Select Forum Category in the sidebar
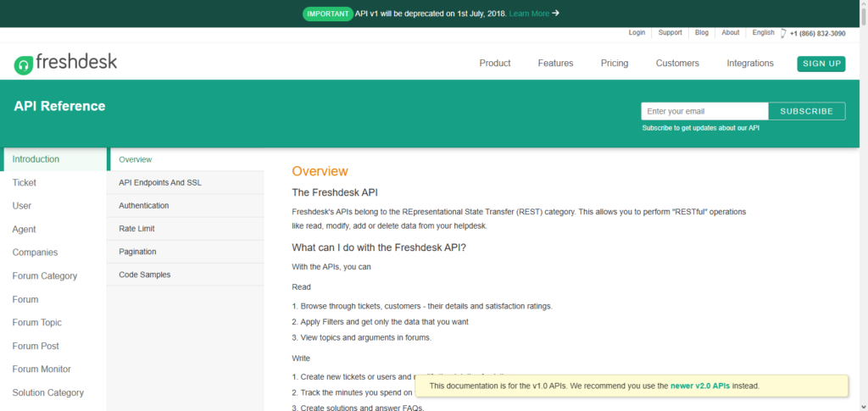The height and width of the screenshot is (411, 868). coord(53,276)
